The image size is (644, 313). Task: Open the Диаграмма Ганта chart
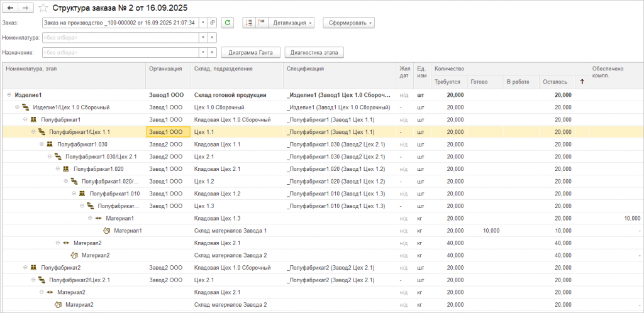[x=250, y=53]
